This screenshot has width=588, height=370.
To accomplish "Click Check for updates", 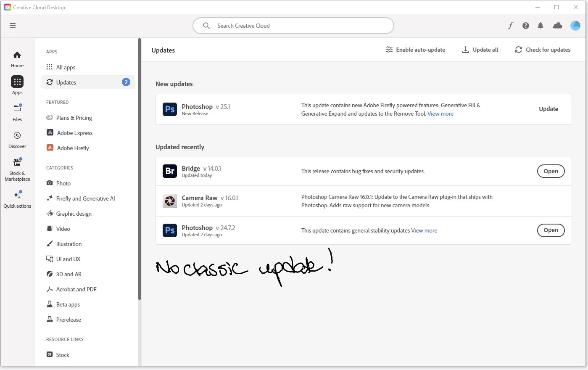I will click(x=543, y=50).
